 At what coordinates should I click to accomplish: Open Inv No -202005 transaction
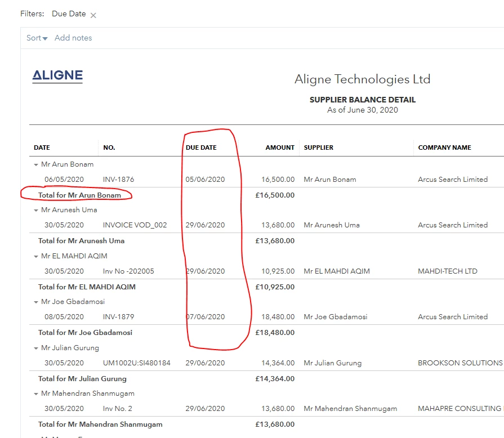coord(128,271)
